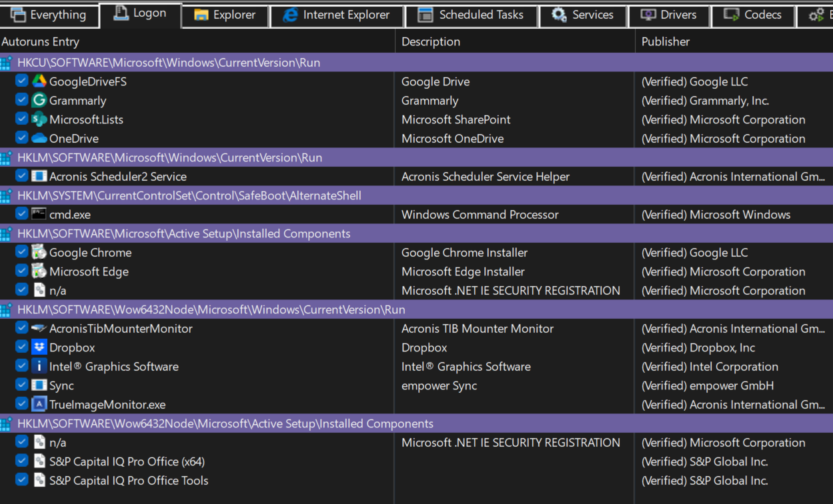Uncheck the Microsoft Edge entry

pyautogui.click(x=21, y=271)
